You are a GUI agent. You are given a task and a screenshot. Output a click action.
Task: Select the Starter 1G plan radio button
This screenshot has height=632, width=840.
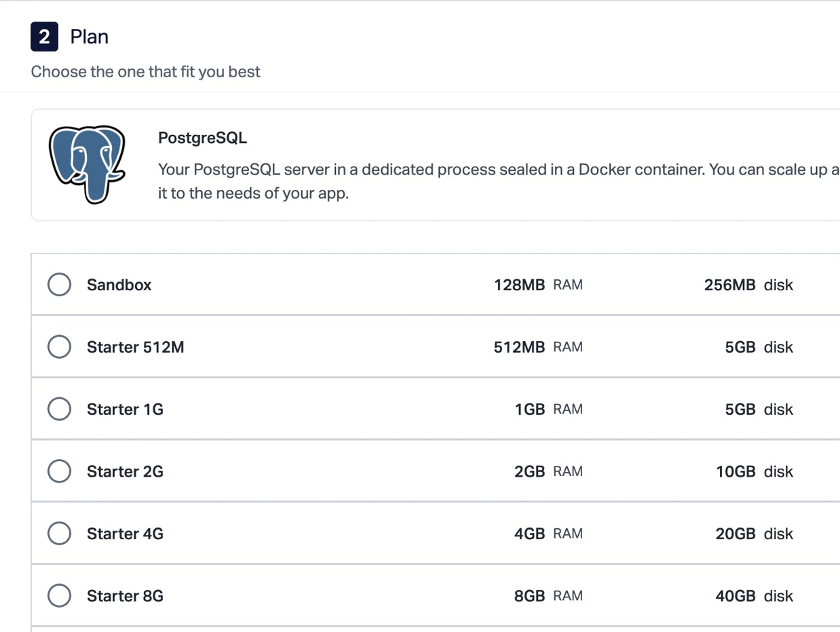59,409
